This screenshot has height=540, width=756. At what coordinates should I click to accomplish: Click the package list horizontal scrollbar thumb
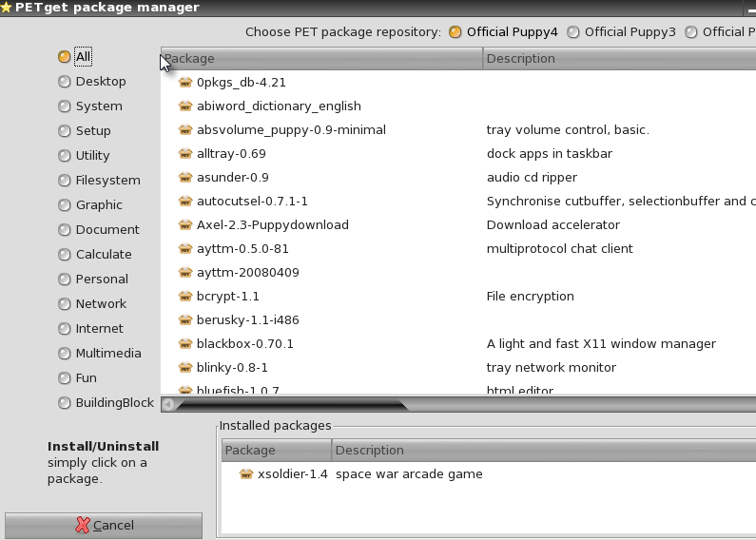click(292, 404)
